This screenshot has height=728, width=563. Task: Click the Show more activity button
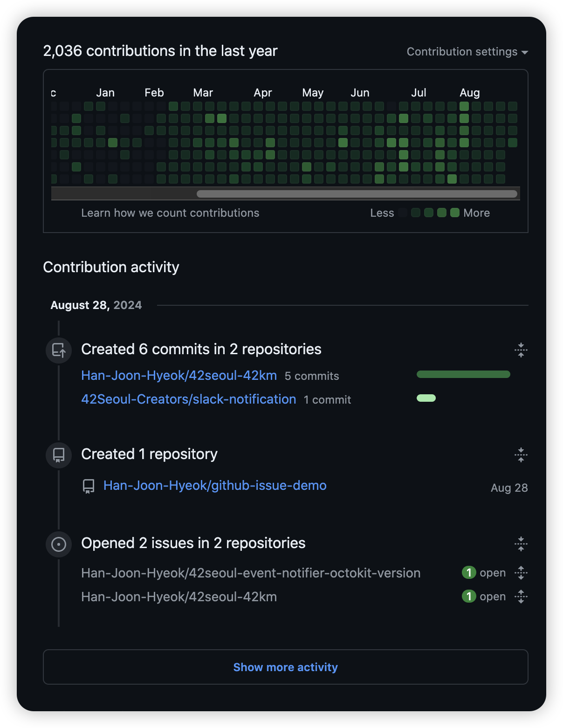click(x=285, y=667)
